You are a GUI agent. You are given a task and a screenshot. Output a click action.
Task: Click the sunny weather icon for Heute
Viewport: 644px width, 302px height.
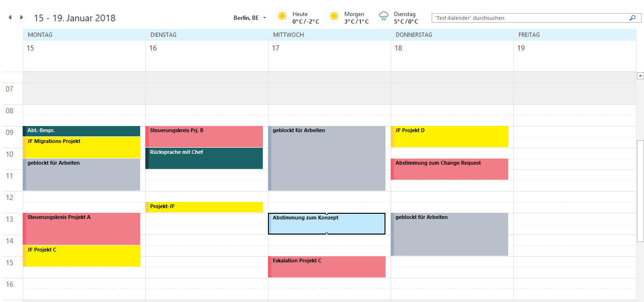coord(282,17)
